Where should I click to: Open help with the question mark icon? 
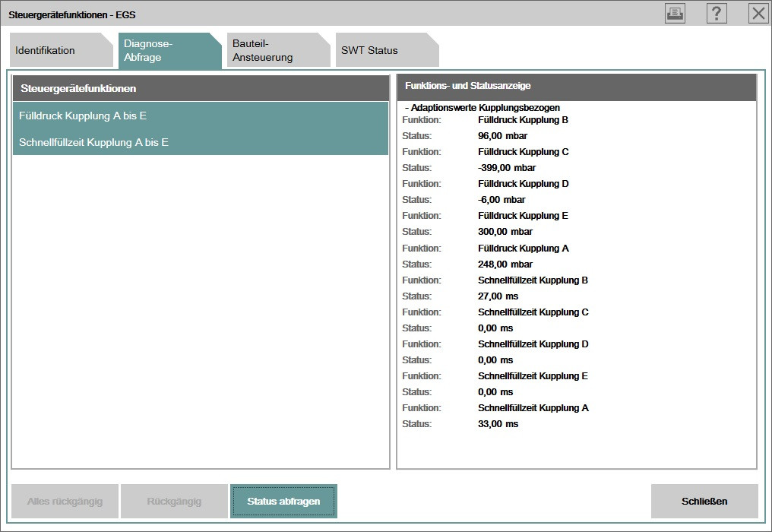point(716,14)
